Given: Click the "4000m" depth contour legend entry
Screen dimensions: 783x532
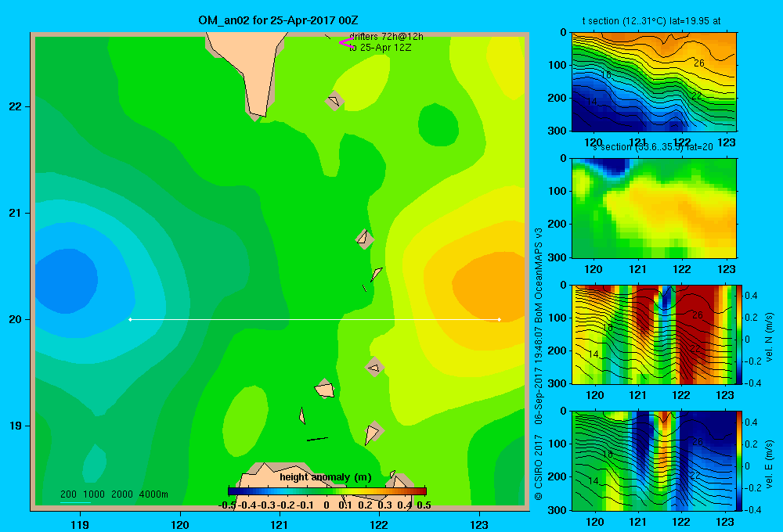Looking at the screenshot, I should click(153, 494).
